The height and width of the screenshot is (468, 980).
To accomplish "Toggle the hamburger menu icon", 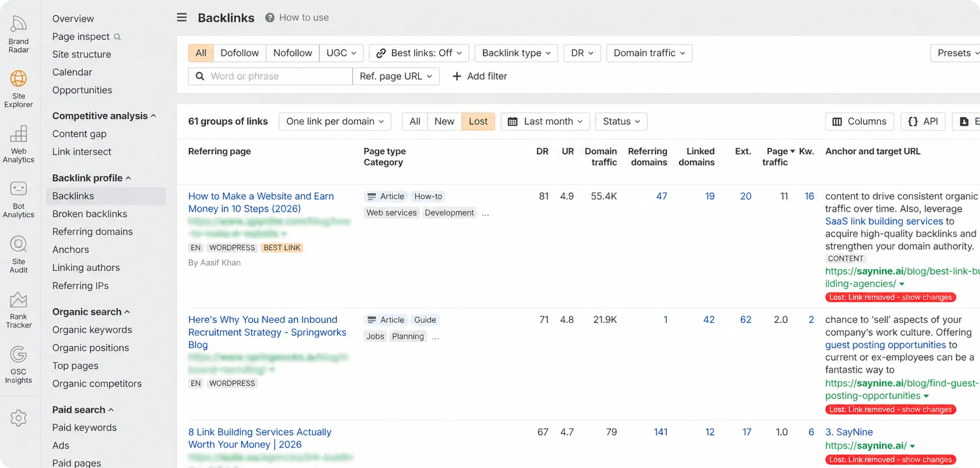I will (182, 17).
